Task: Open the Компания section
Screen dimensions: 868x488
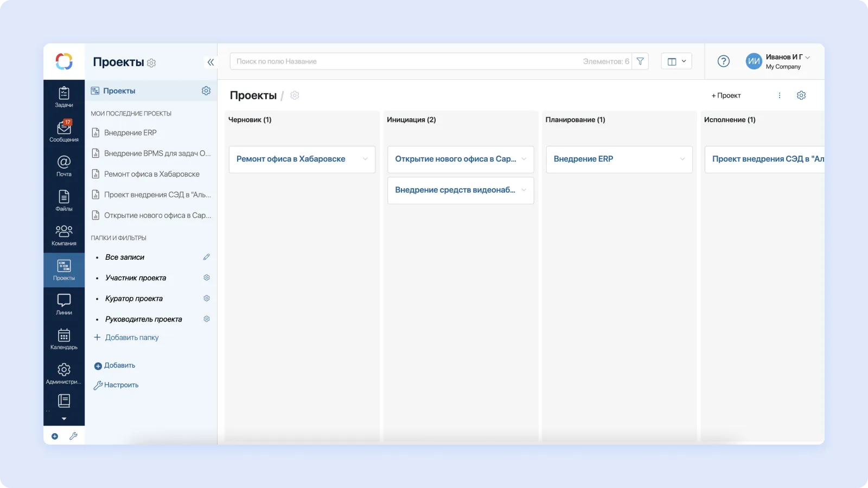Action: click(x=64, y=235)
